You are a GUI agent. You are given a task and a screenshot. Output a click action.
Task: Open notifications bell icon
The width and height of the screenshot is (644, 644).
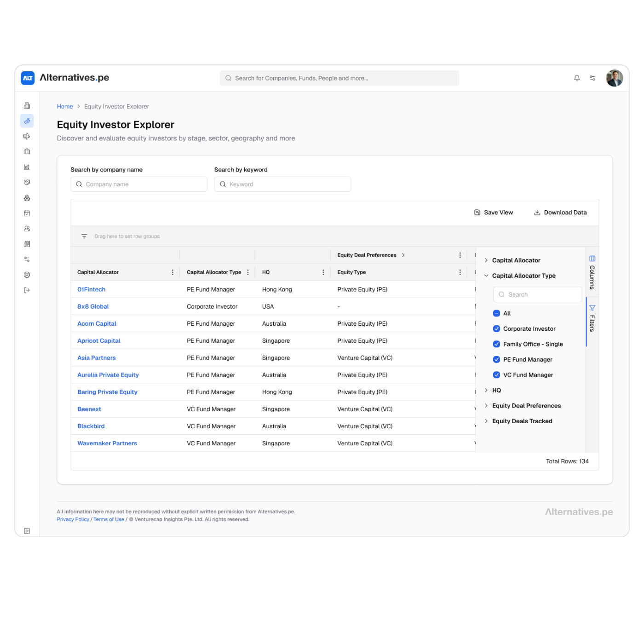[577, 78]
